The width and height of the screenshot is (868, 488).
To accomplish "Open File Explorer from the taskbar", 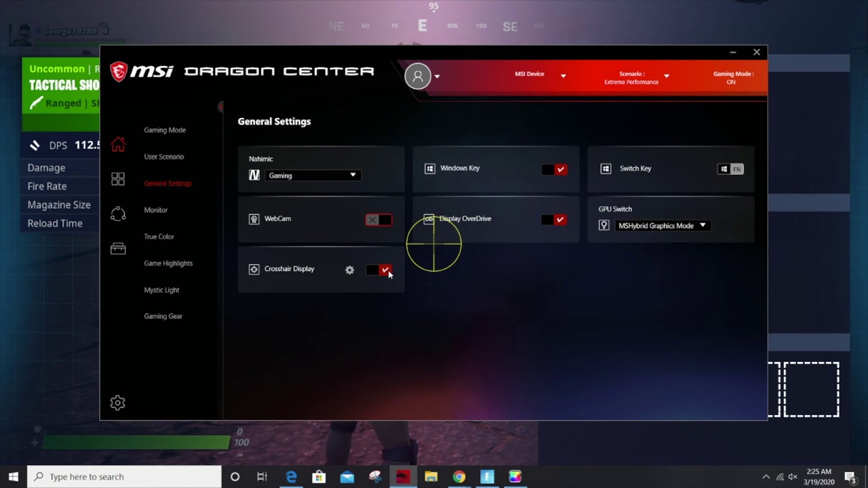I will [431, 476].
